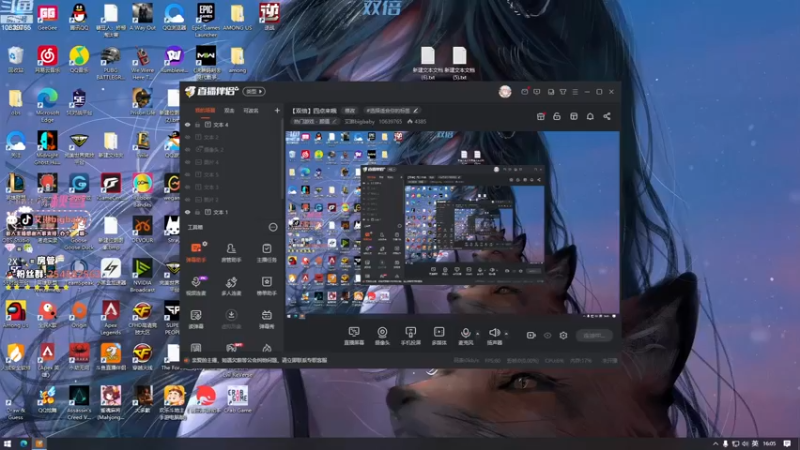Open the 榜单助手 ranking tool

pyautogui.click(x=266, y=286)
